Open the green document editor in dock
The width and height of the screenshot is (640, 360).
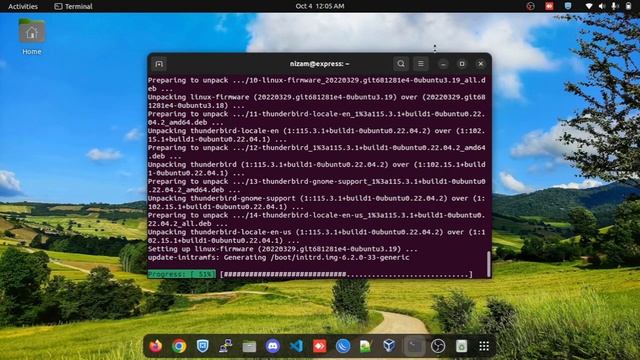click(x=366, y=346)
